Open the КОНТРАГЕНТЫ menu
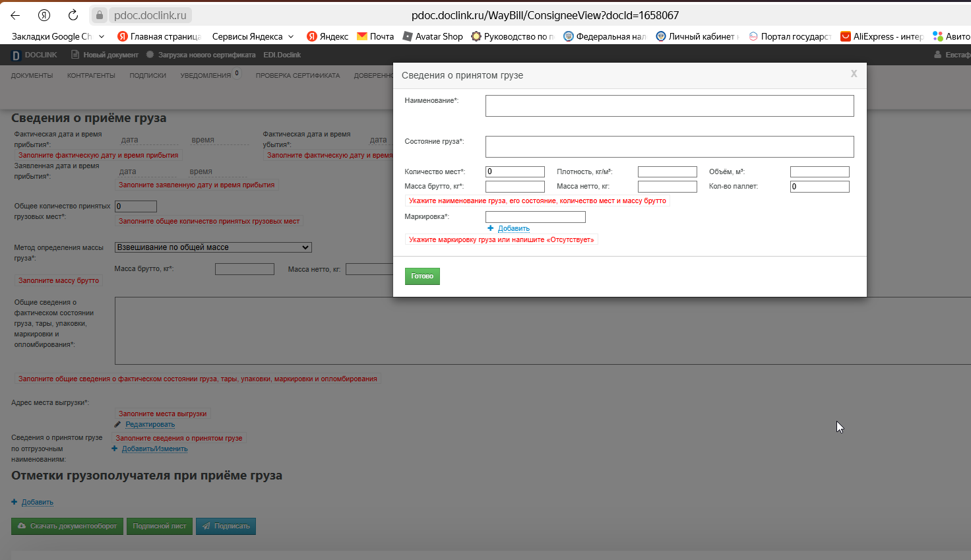This screenshot has height=560, width=971. [x=91, y=76]
